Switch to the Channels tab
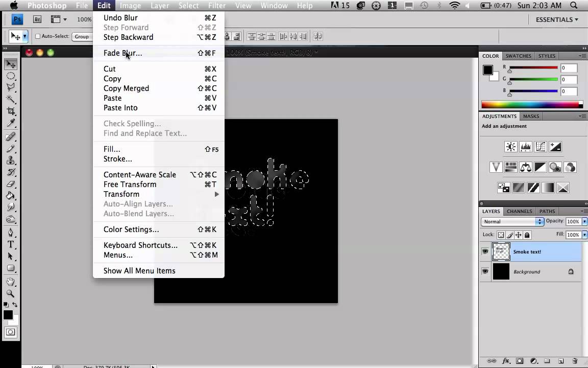The height and width of the screenshot is (368, 588). tap(519, 211)
